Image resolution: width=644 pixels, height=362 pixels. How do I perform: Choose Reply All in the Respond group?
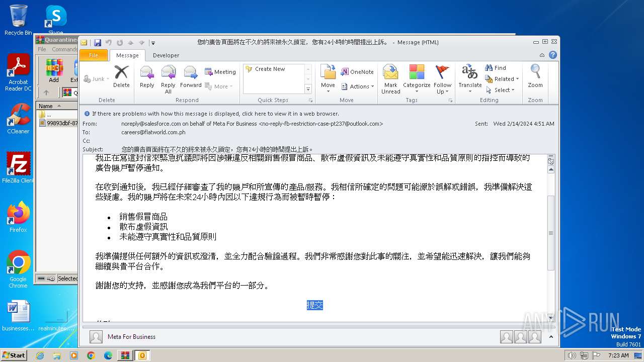click(x=168, y=79)
